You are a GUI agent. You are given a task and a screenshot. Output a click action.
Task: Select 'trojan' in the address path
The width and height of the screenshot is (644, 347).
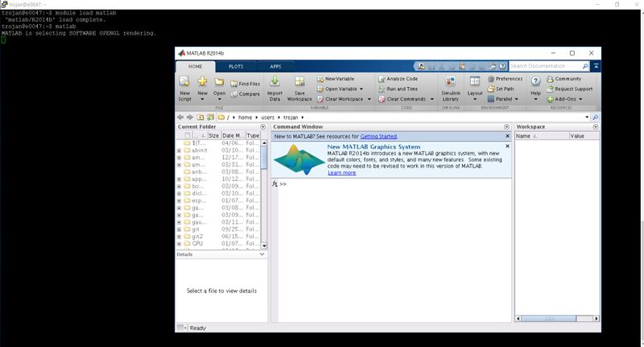tap(291, 118)
